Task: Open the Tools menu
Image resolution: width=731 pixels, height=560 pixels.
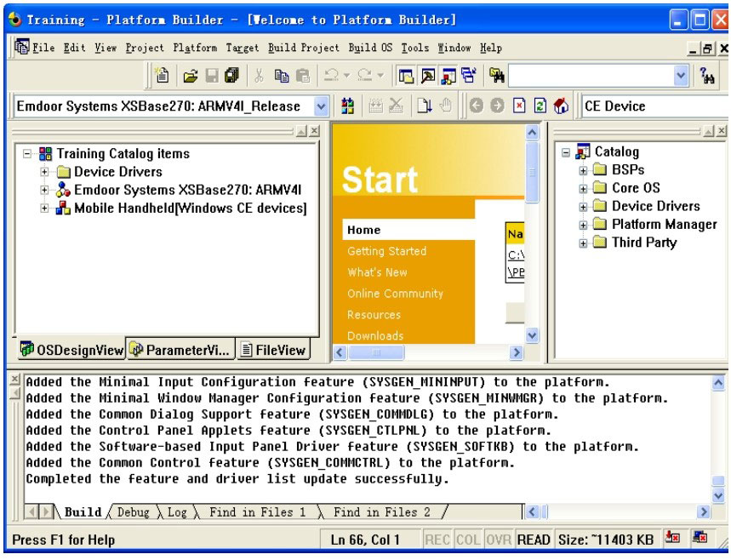Action: (x=415, y=48)
